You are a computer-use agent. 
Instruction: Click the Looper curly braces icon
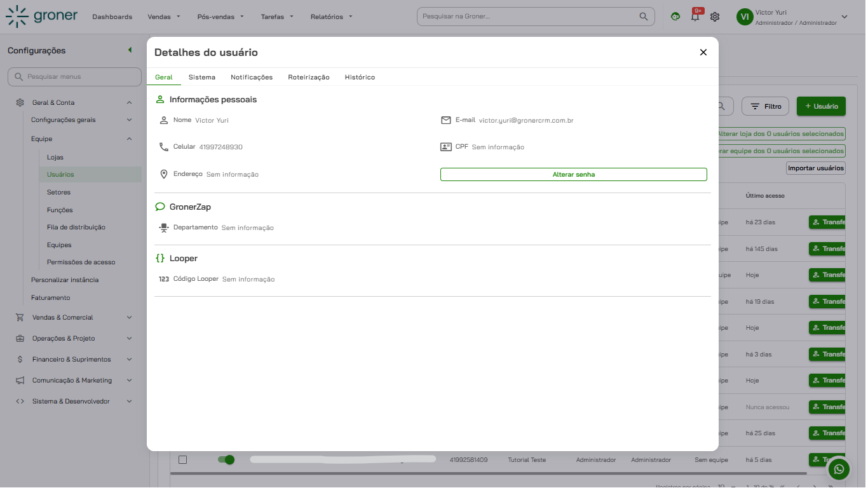[x=160, y=259]
